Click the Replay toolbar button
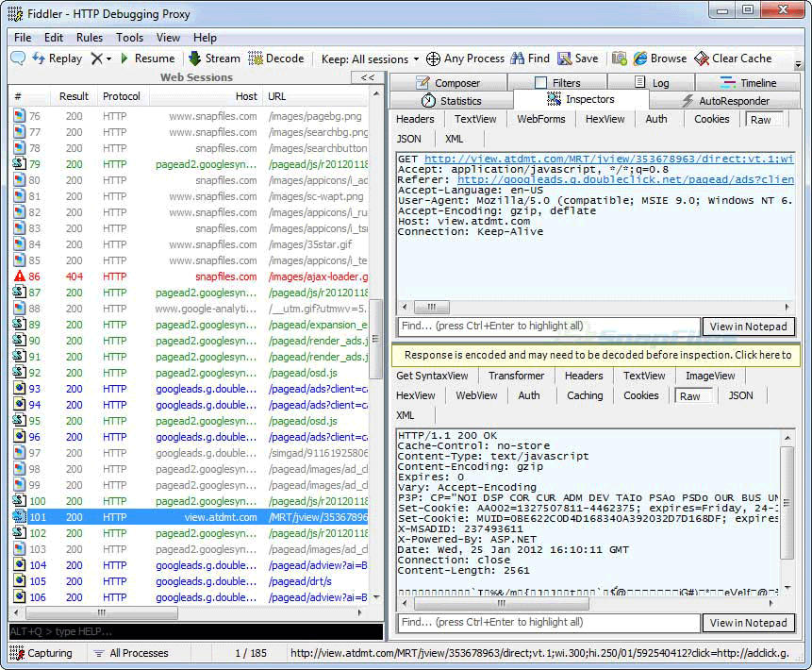Screen dimensions: 812x670 coord(57,59)
